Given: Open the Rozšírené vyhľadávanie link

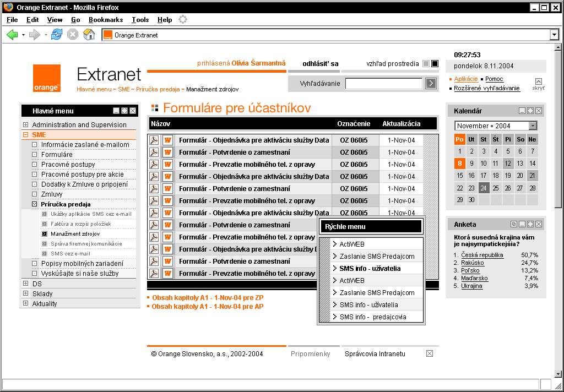Looking at the screenshot, I should tap(487, 88).
